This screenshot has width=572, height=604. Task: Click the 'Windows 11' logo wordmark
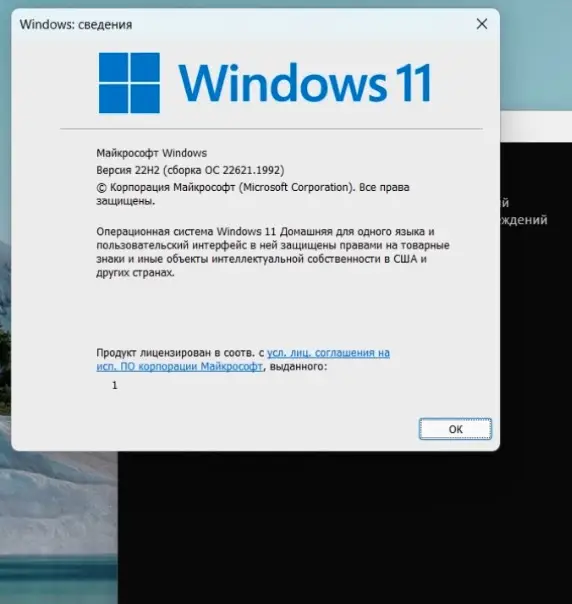point(305,83)
